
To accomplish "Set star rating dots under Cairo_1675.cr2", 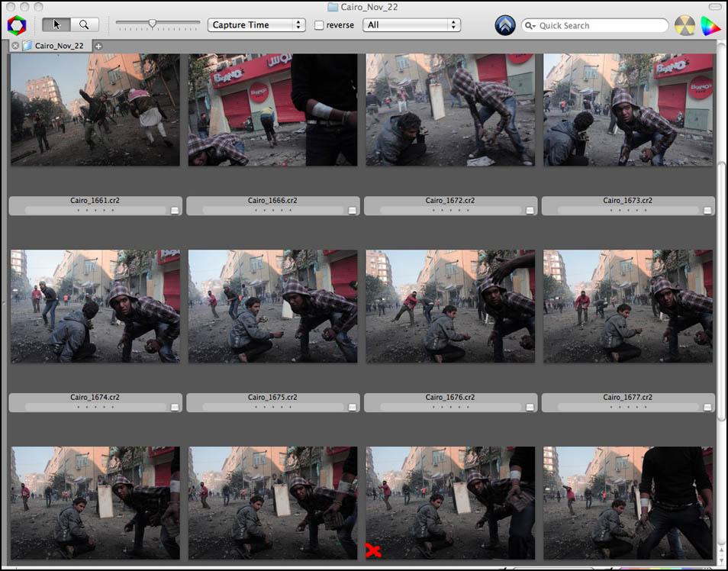I will click(x=272, y=407).
